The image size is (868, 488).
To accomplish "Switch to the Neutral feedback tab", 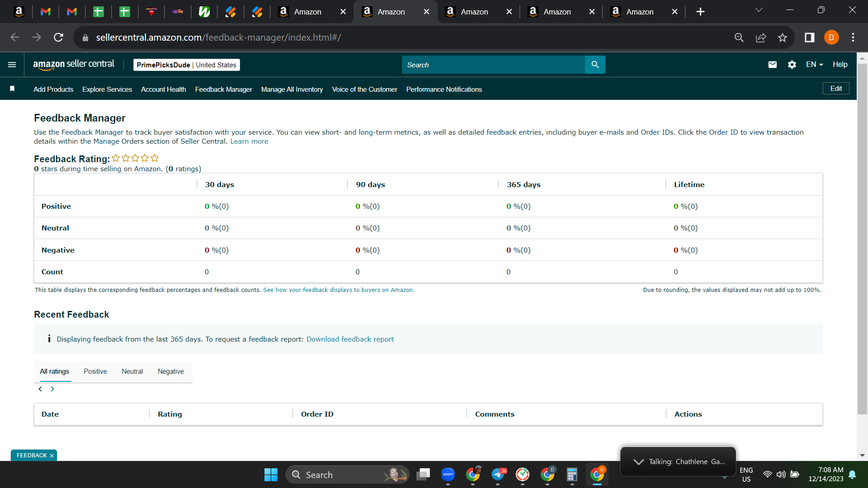I will (132, 371).
